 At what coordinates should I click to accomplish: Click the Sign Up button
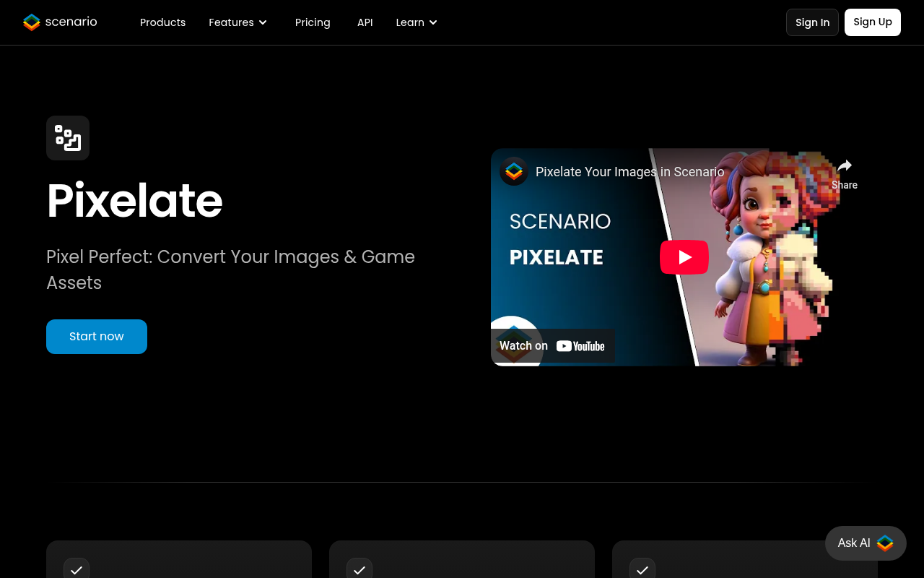(x=872, y=22)
